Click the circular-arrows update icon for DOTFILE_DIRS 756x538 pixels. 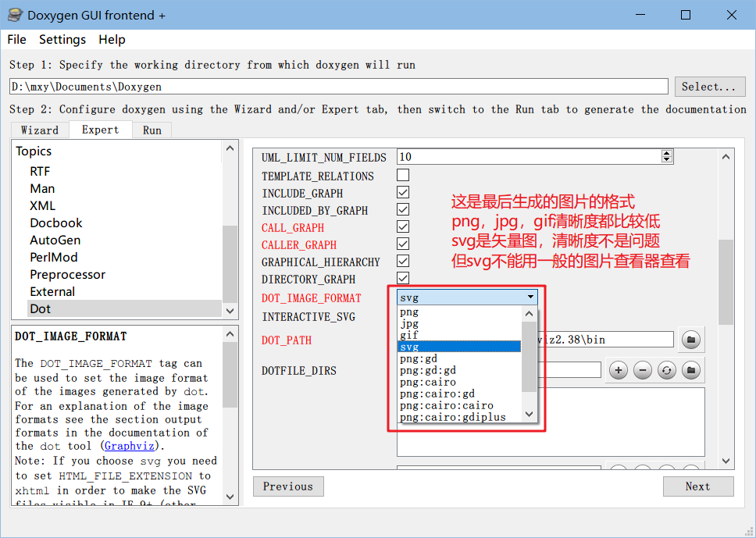pyautogui.click(x=666, y=370)
